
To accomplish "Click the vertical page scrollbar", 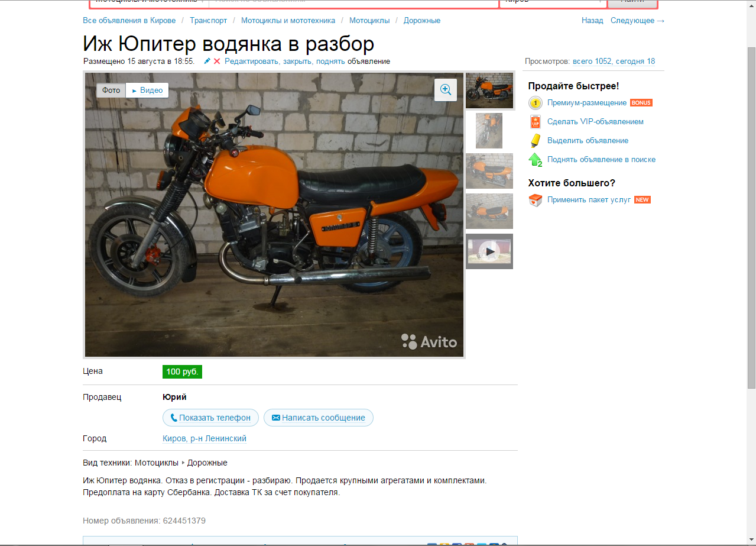I will (x=751, y=272).
